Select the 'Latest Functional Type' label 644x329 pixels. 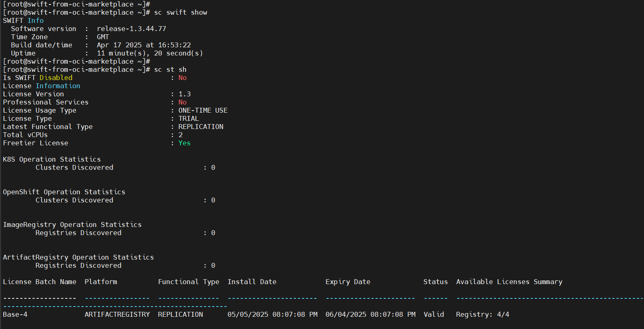48,127
